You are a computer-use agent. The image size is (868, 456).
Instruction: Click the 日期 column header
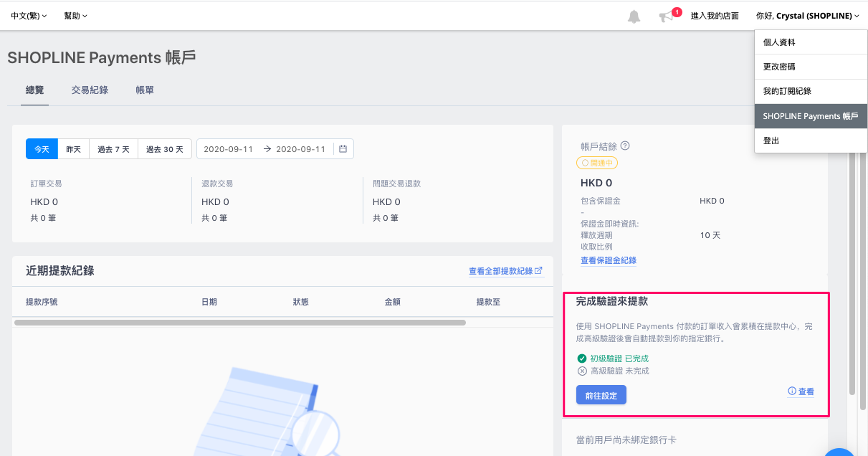(209, 302)
